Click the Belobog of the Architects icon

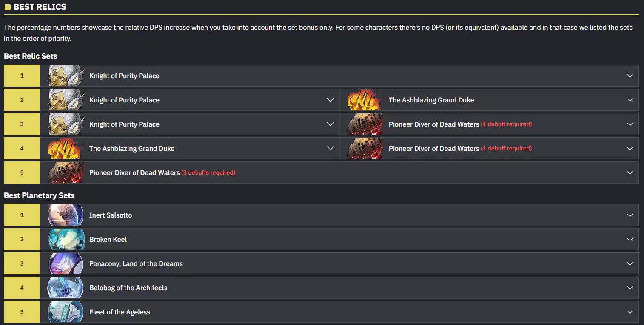(65, 288)
